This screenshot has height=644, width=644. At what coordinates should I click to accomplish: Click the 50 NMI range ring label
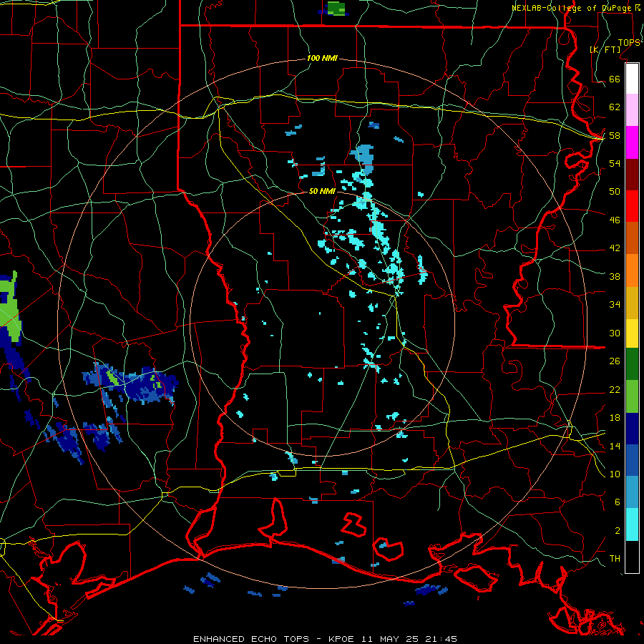tap(322, 191)
